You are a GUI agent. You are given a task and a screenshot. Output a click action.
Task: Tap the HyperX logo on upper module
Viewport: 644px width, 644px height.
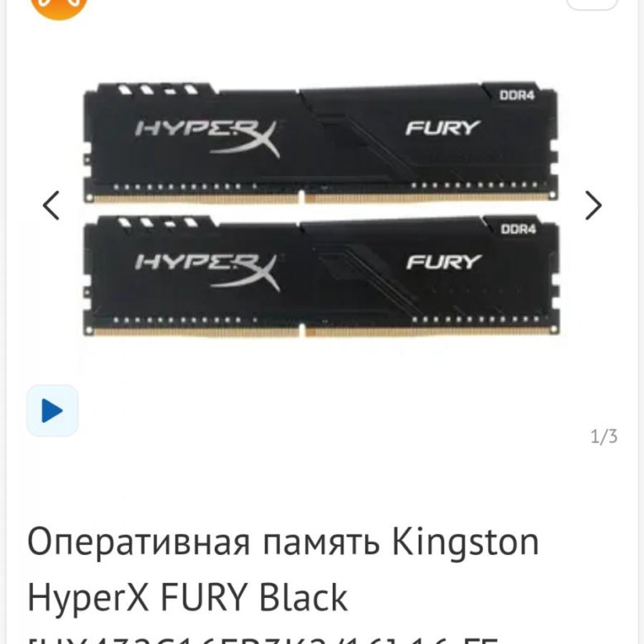(x=208, y=138)
